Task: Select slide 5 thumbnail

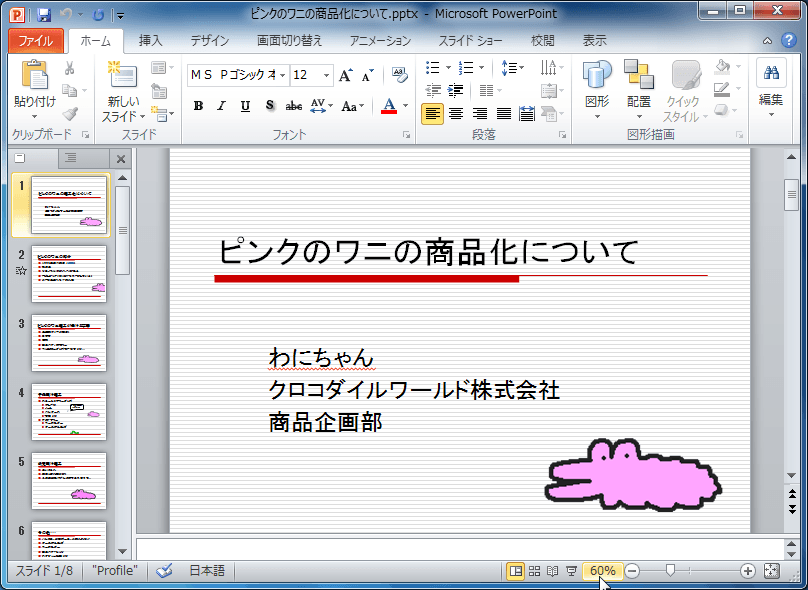Action: coord(69,481)
